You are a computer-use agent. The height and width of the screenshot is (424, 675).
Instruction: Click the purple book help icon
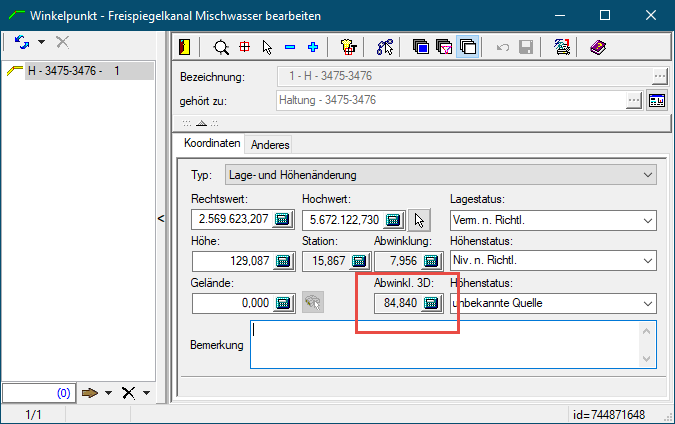pyautogui.click(x=597, y=46)
